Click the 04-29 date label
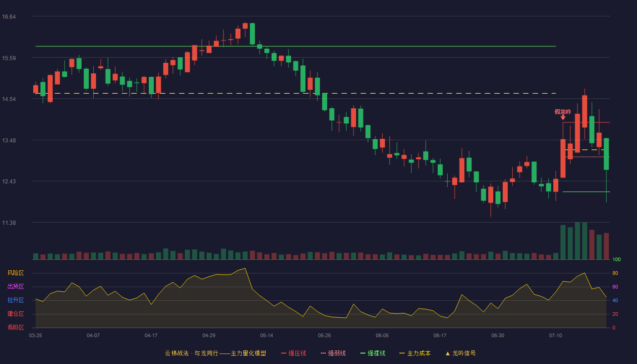This screenshot has height=364, width=637. point(209,335)
